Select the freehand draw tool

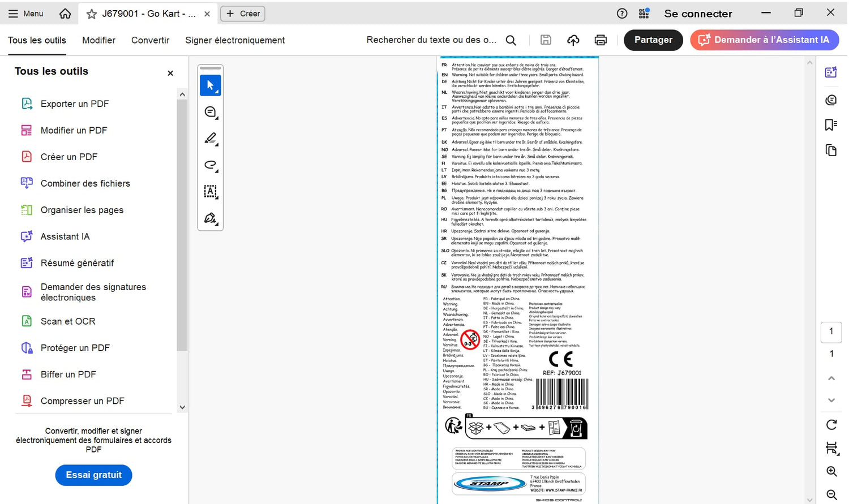(x=211, y=165)
